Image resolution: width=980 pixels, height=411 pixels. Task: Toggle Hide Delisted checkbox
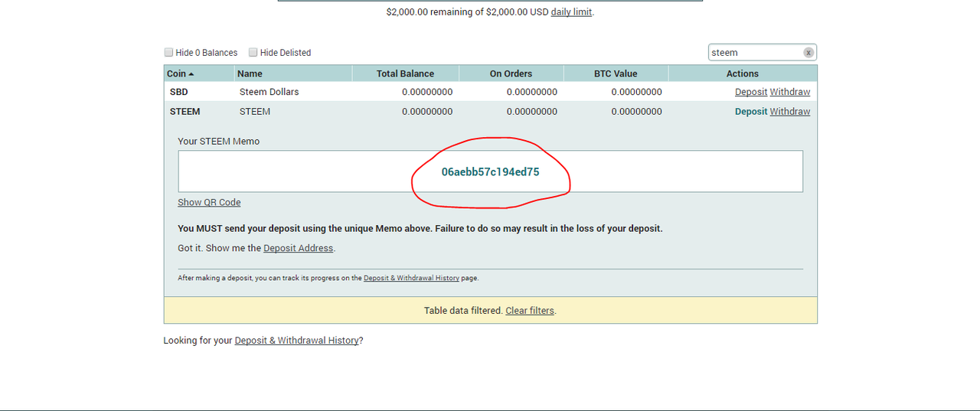click(253, 52)
